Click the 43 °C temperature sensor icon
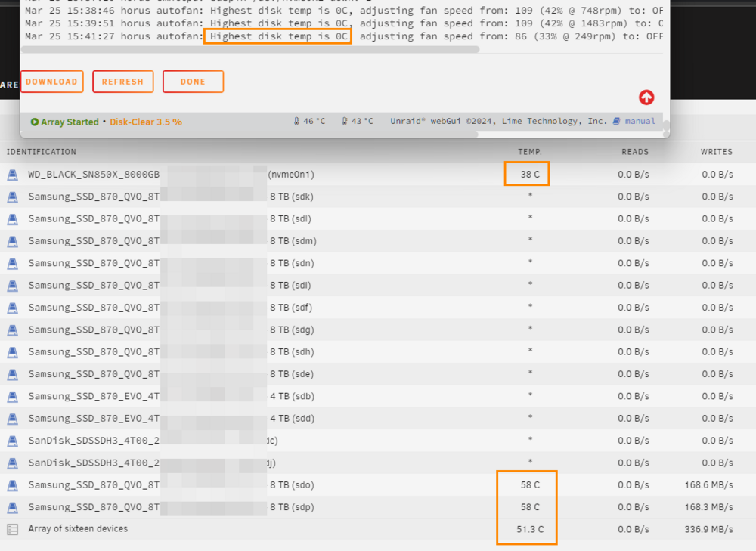Image resolution: width=756 pixels, height=551 pixels. point(344,121)
